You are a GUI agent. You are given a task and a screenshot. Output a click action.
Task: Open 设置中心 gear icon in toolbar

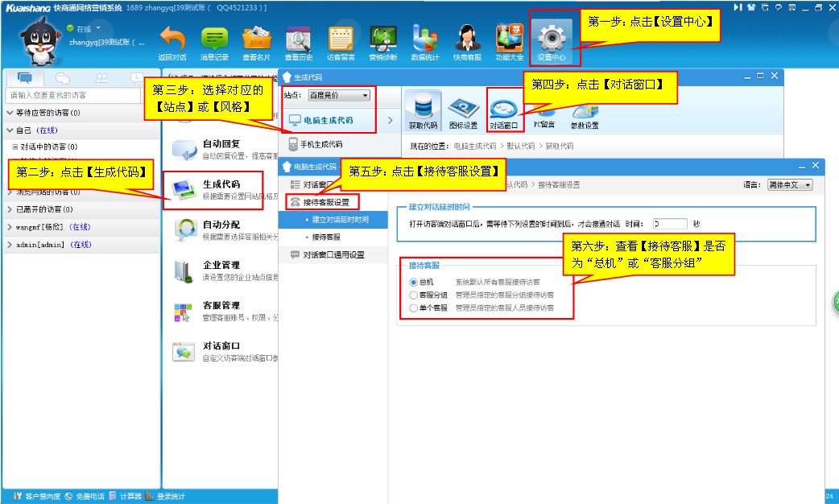(552, 41)
